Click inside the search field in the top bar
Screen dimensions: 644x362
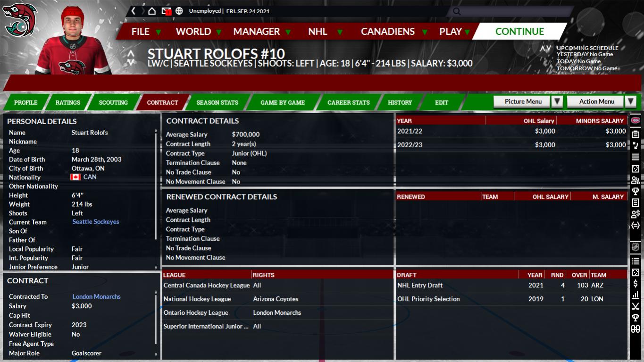pyautogui.click(x=510, y=11)
